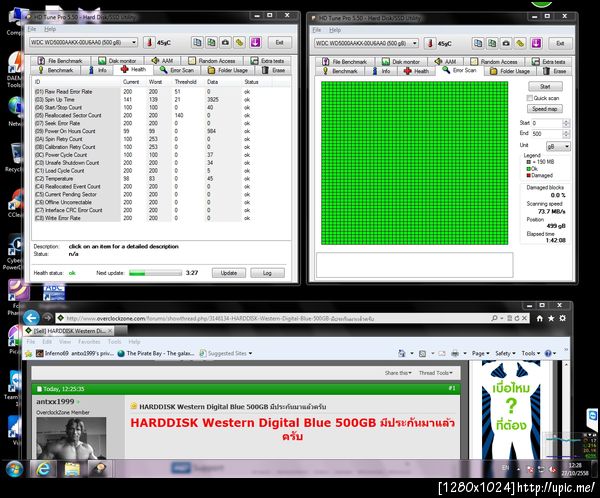This screenshot has height=498, width=600.
Task: Click End position value field
Action: click(x=550, y=134)
